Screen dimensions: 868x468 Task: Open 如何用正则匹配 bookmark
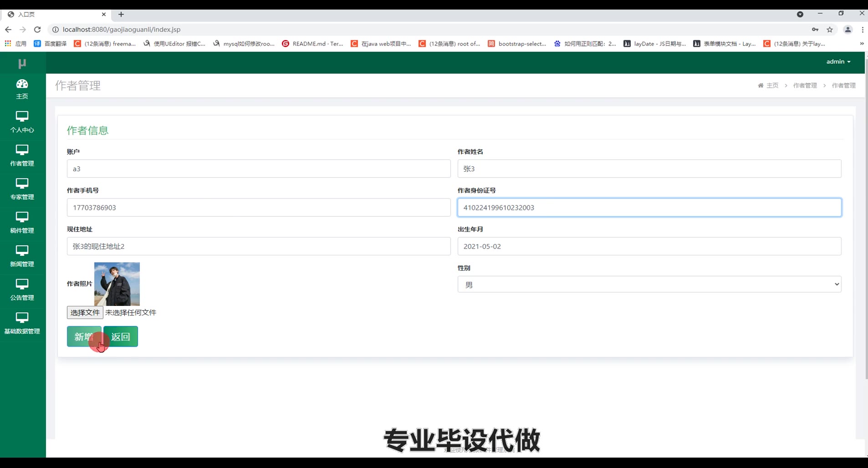(585, 44)
